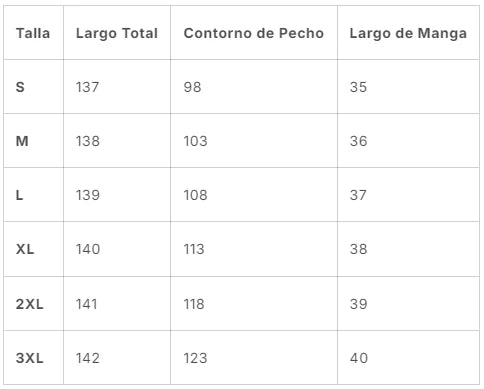Select the 98 chest measurement cell
Image resolution: width=484 pixels, height=389 pixels.
click(192, 87)
